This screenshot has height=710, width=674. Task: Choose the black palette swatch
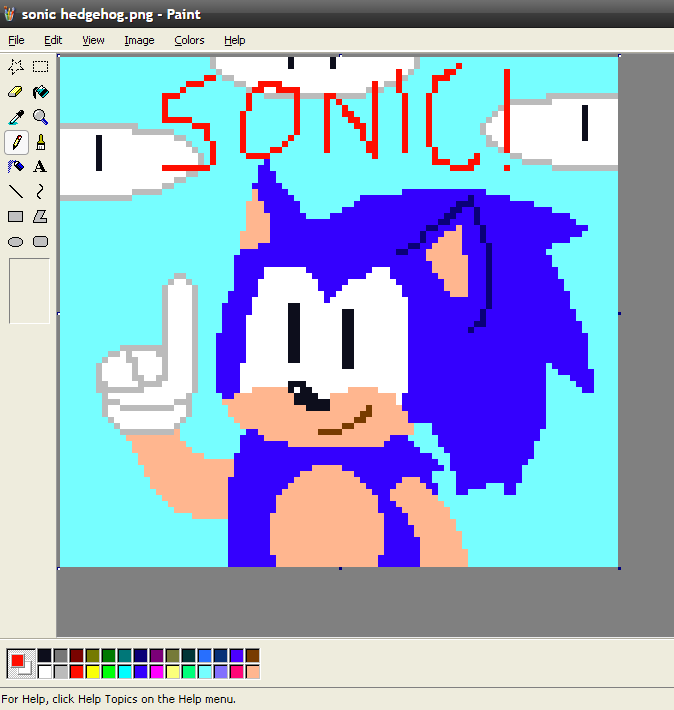[44, 655]
